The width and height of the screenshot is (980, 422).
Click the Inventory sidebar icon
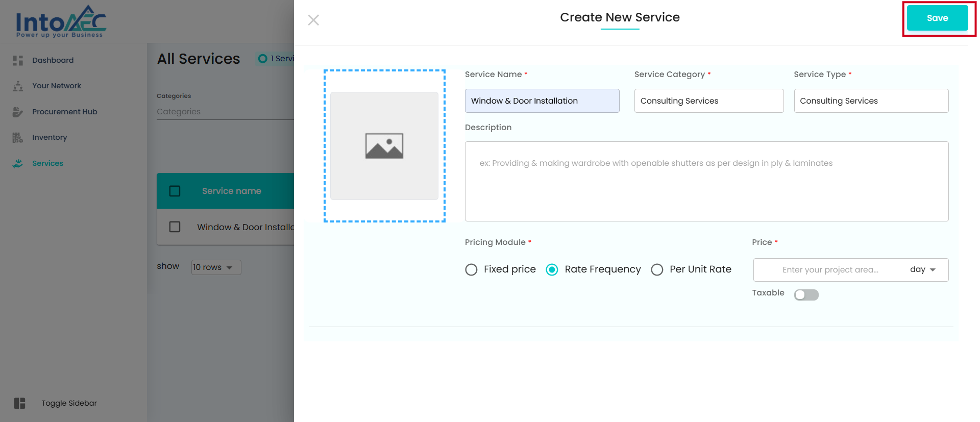tap(18, 138)
